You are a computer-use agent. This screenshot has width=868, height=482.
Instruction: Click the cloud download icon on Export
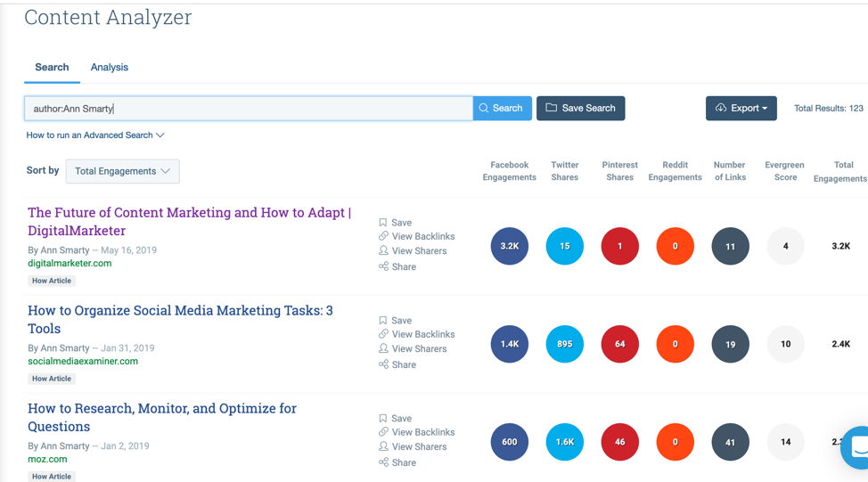720,108
